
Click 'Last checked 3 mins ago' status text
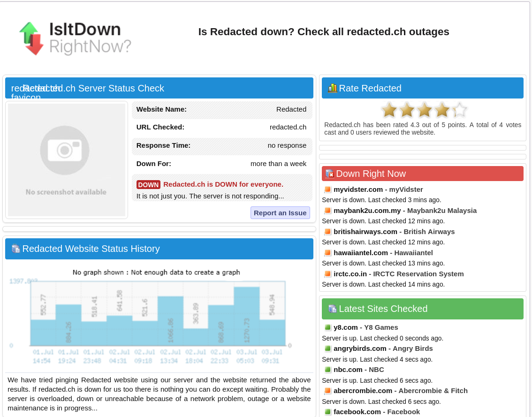(x=404, y=200)
